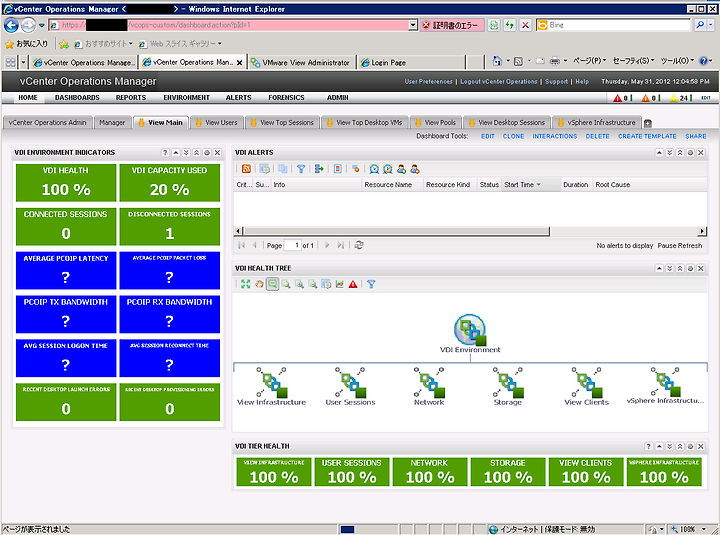Click the reload icon in VDI Alerts paging bar

(x=359, y=245)
